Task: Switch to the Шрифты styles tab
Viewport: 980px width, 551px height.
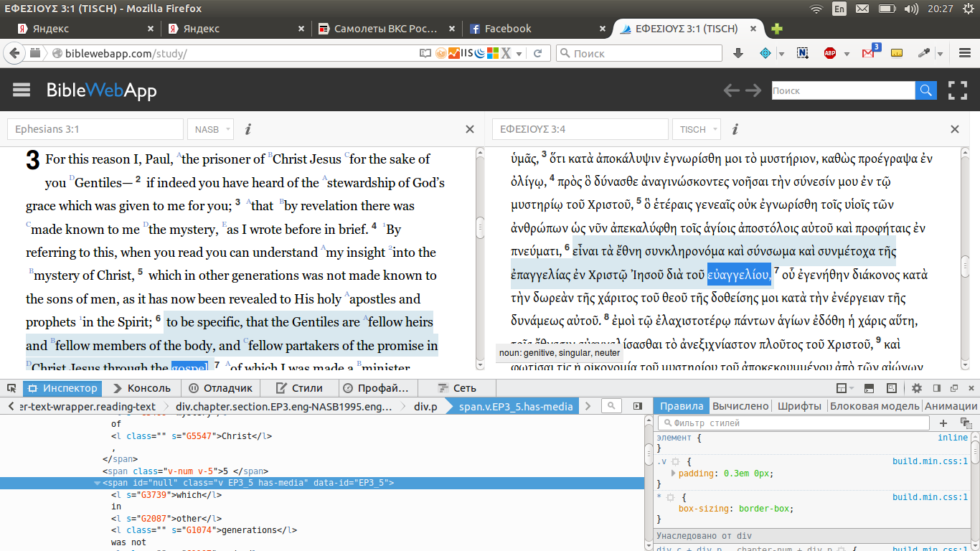Action: click(x=800, y=406)
